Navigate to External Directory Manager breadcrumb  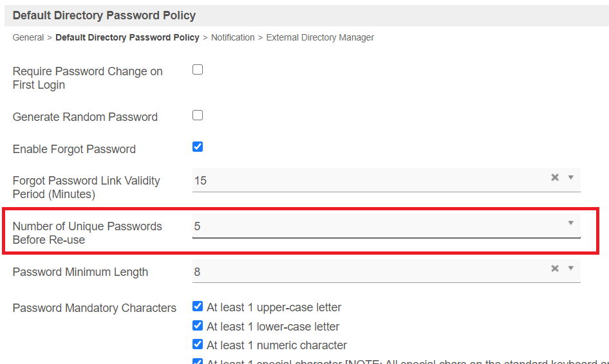tap(320, 37)
